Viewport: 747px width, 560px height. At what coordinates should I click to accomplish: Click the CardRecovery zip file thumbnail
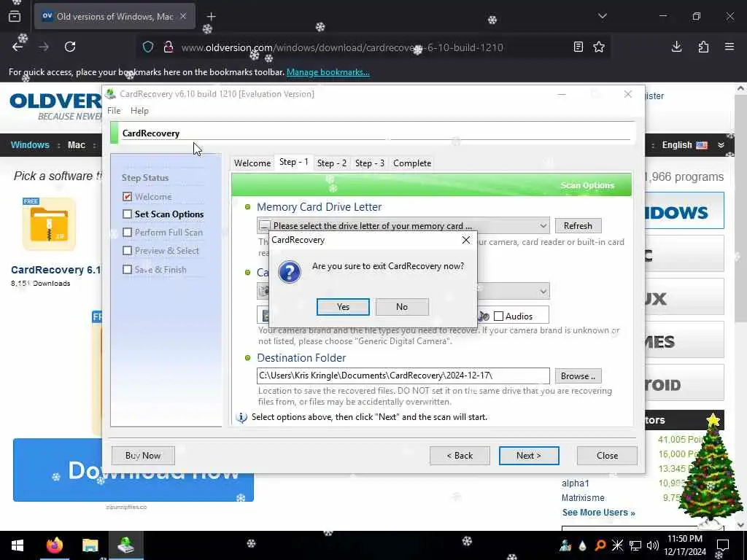49,224
